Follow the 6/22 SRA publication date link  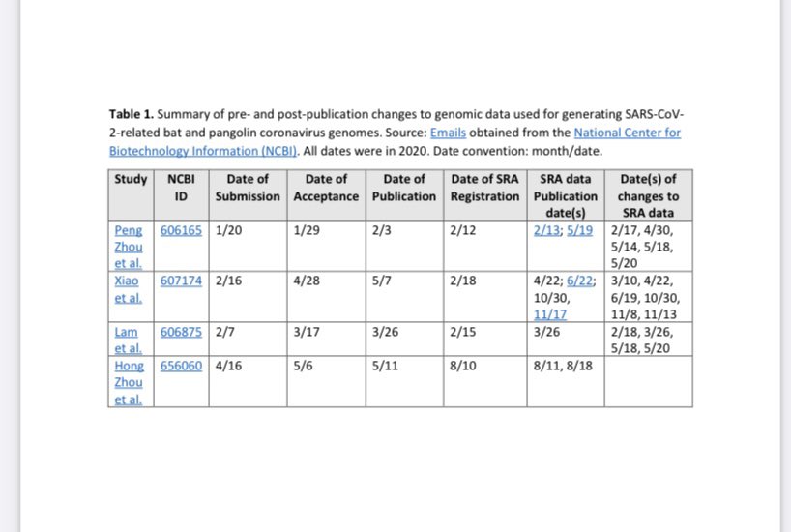(582, 281)
